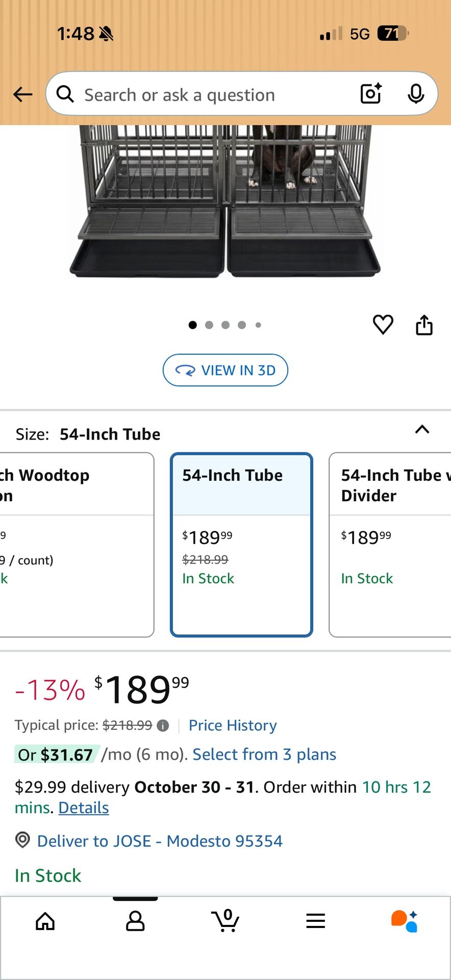Launch the Rufus AI assistant icon
Image resolution: width=451 pixels, height=980 pixels.
pyautogui.click(x=405, y=921)
